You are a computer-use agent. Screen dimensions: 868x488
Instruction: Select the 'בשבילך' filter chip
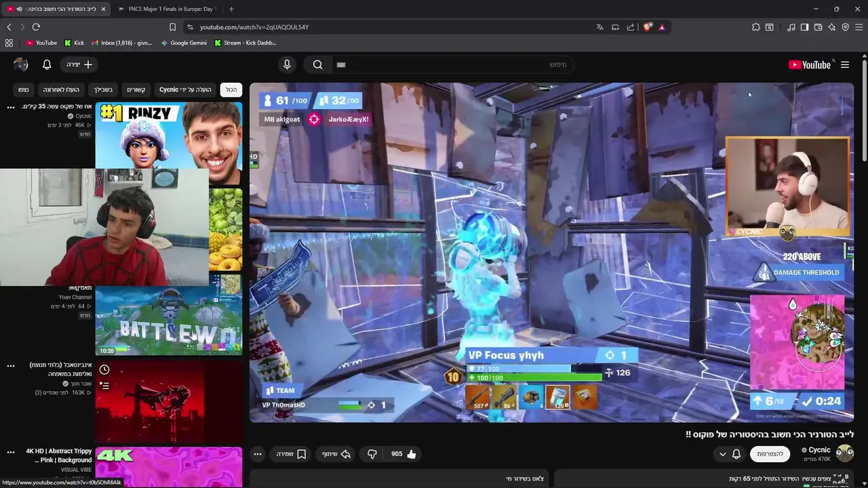[x=104, y=89]
